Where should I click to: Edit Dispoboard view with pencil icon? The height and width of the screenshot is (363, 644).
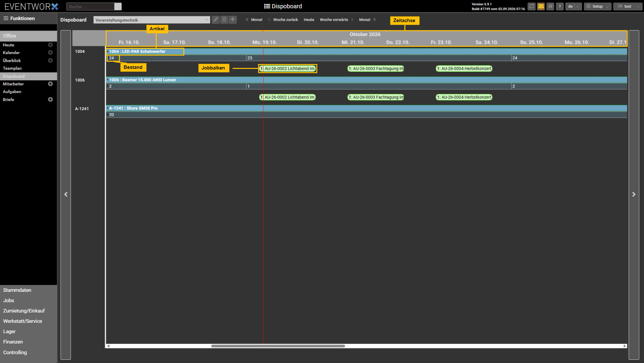click(216, 20)
